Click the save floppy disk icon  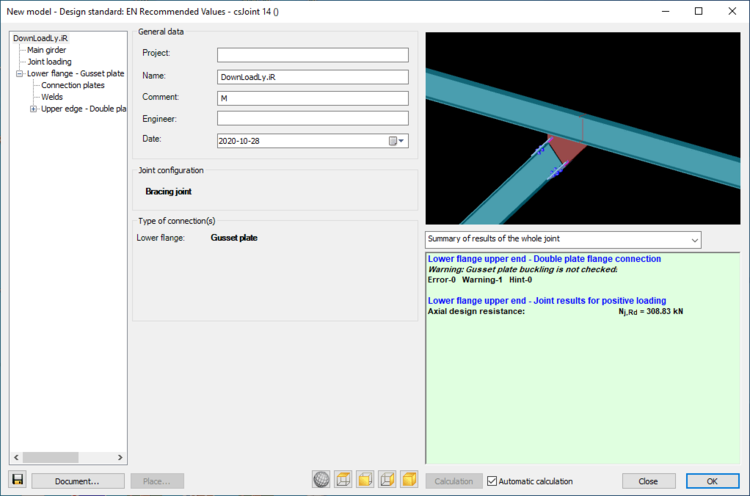pyautogui.click(x=17, y=481)
